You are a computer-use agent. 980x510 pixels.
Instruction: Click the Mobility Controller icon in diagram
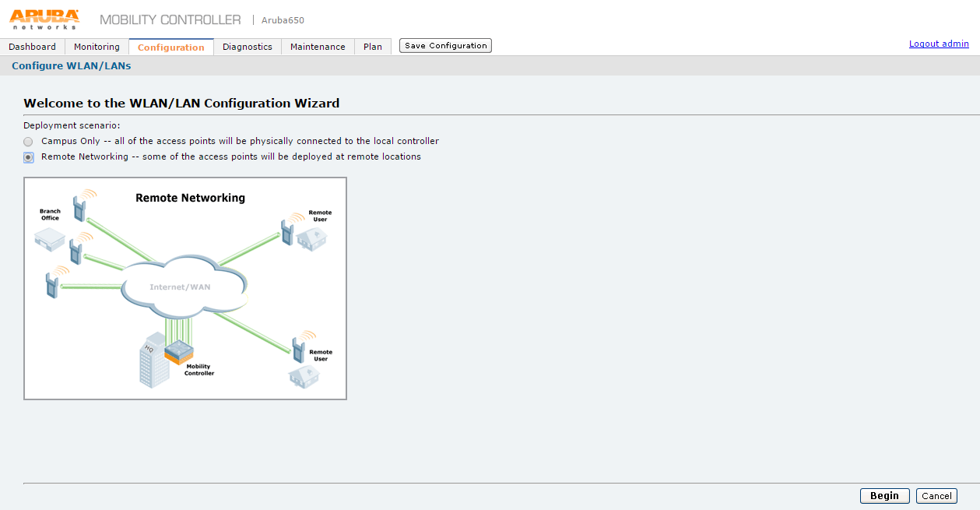point(177,352)
